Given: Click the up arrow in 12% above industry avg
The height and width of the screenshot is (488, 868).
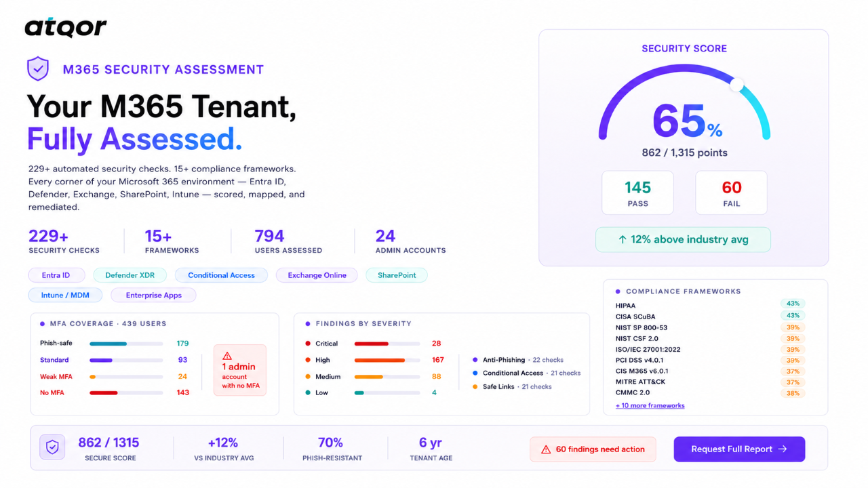Looking at the screenshot, I should click(622, 239).
